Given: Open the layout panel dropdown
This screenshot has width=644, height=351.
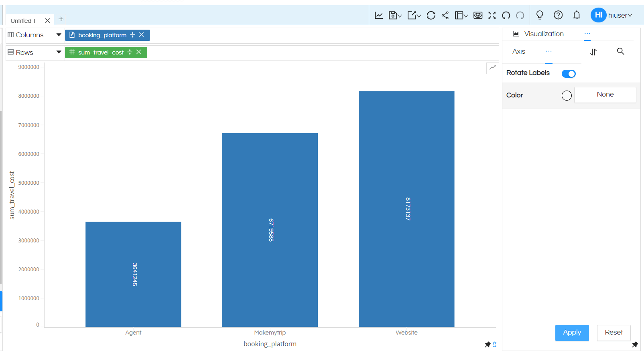Looking at the screenshot, I should click(x=461, y=15).
